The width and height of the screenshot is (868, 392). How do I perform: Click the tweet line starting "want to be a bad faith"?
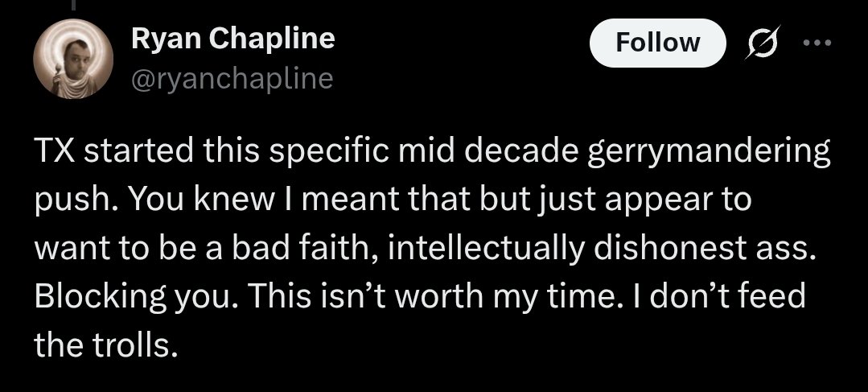tap(425, 249)
